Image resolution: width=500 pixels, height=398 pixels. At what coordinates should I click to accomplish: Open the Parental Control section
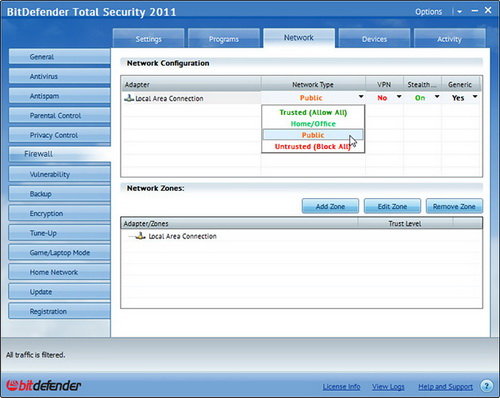click(59, 116)
